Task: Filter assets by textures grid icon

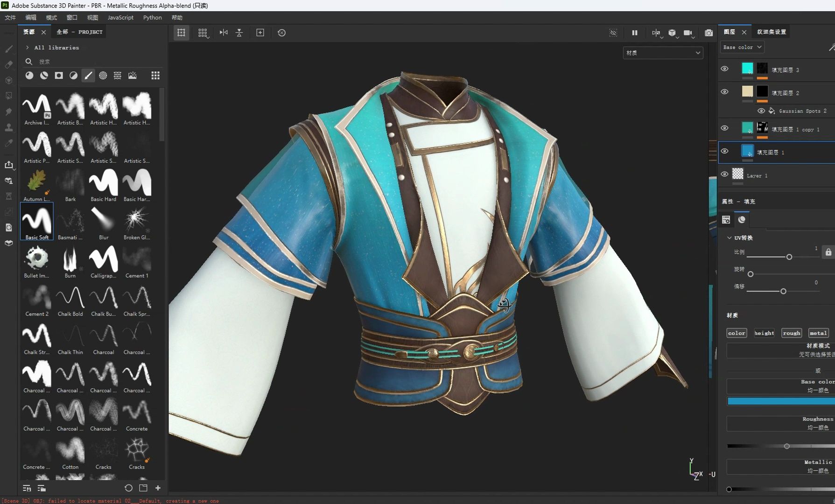Action: pyautogui.click(x=118, y=75)
